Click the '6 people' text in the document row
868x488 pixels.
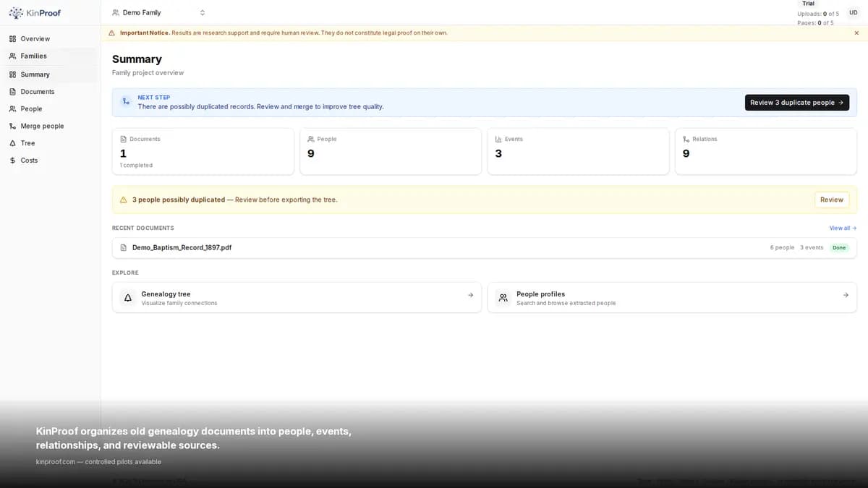[782, 247]
